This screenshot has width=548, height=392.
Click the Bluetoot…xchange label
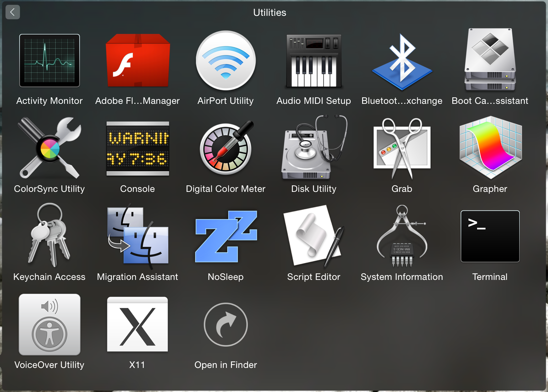pyautogui.click(x=402, y=101)
